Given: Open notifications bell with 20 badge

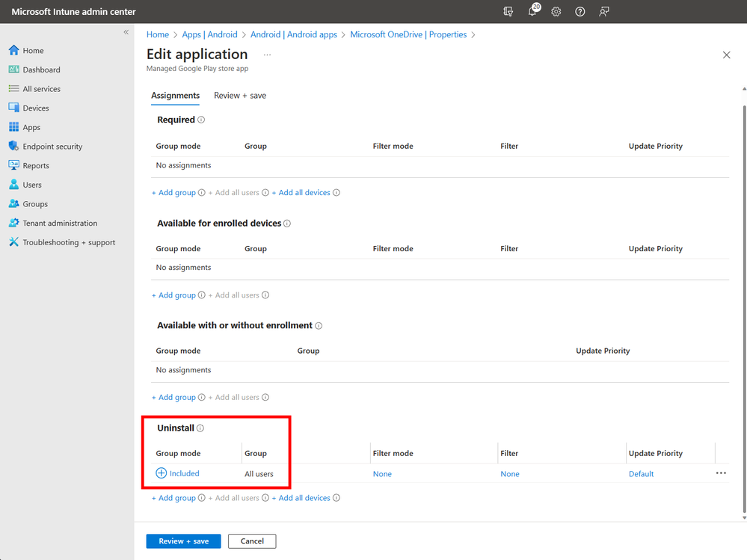Looking at the screenshot, I should [x=533, y=10].
